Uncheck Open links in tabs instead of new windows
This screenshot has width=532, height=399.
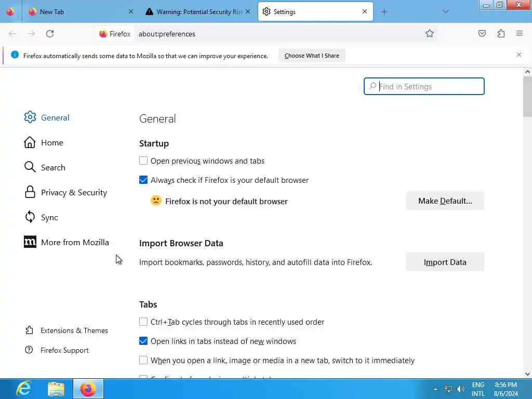click(x=143, y=341)
